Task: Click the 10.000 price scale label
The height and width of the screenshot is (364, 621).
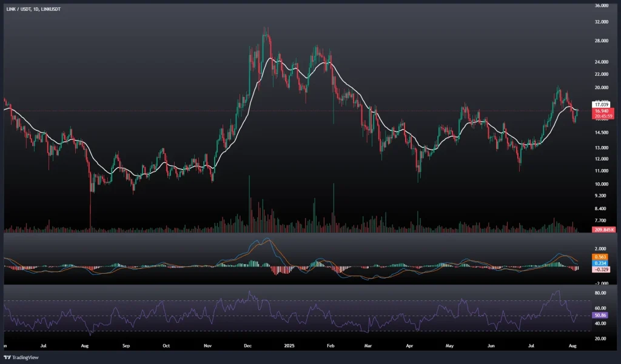Action: coord(602,184)
